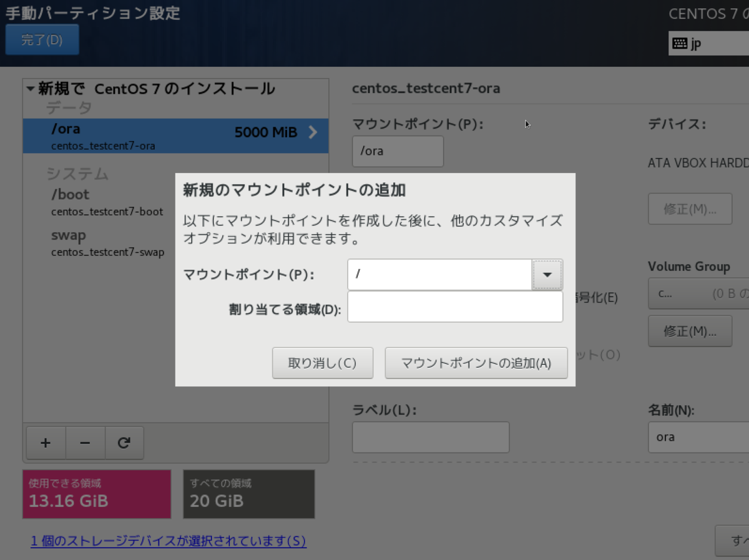Open the 使用できる領域 13.16 GiB indicator

tap(96, 494)
